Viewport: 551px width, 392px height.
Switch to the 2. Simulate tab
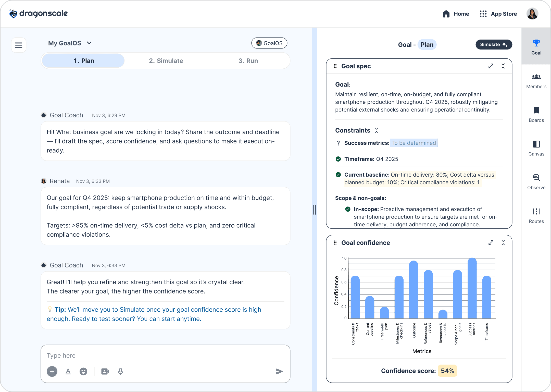click(166, 61)
